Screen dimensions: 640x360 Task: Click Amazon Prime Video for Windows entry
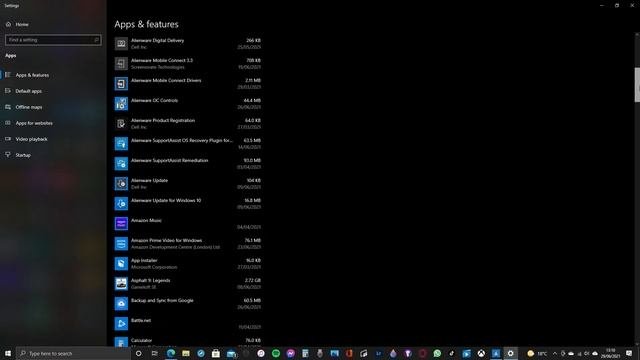tap(188, 244)
